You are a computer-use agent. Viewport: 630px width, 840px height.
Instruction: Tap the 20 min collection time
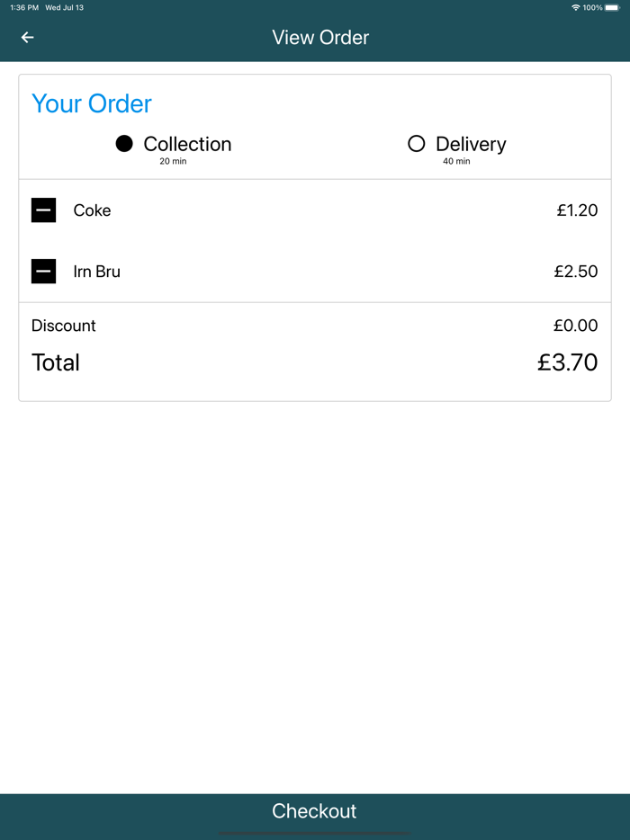[173, 162]
